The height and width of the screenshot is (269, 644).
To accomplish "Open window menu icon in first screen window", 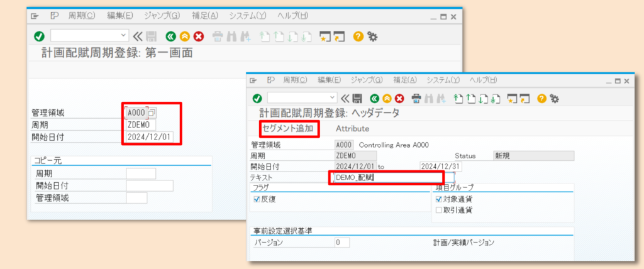I will tap(35, 16).
